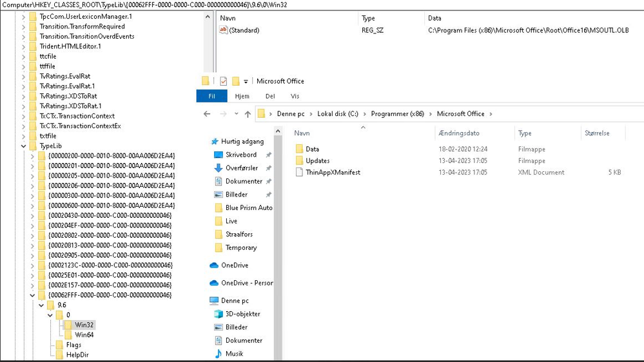
Task: Open the Fil menu tab
Action: tap(212, 97)
